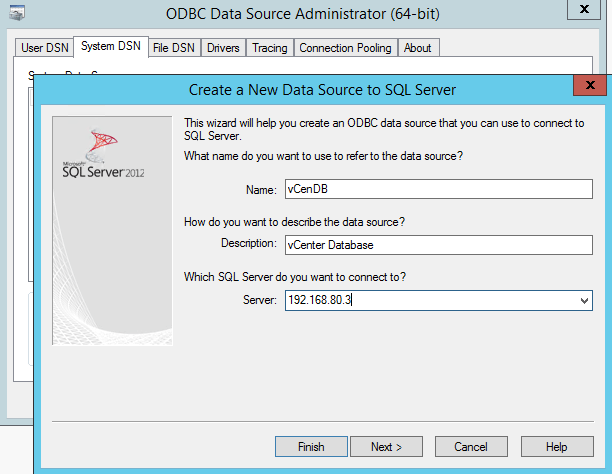Screen dimensions: 612x474
Task: Click the 'Name:' label text
Action: point(261,190)
